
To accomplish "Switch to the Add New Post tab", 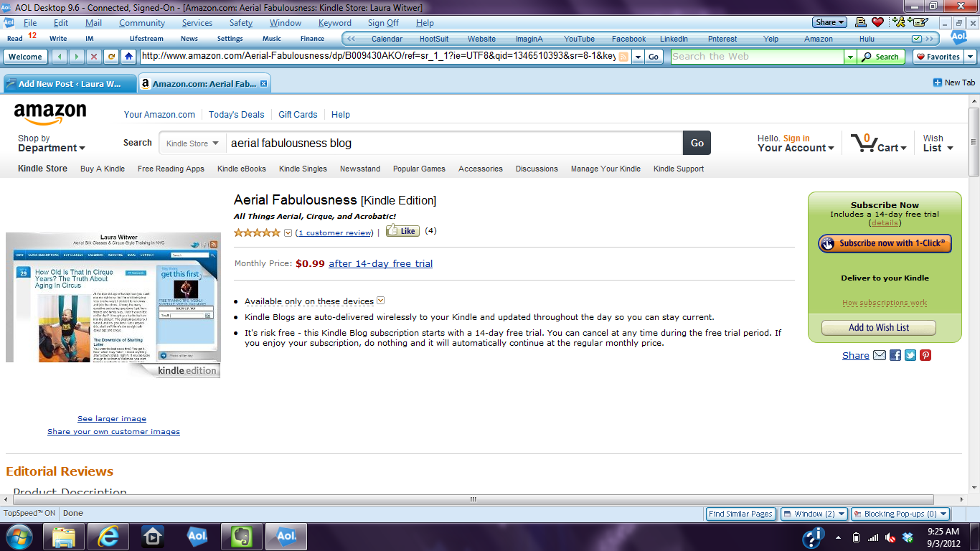I will pyautogui.click(x=70, y=84).
